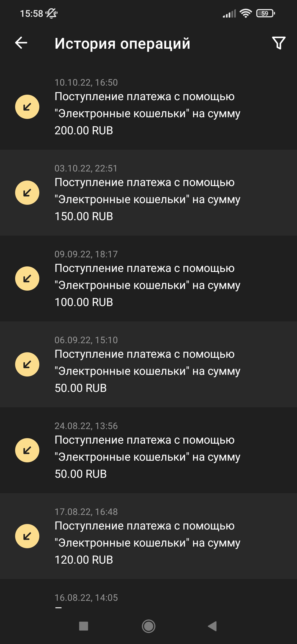
Task: Tap the "История операций" page title
Action: pyautogui.click(x=122, y=43)
